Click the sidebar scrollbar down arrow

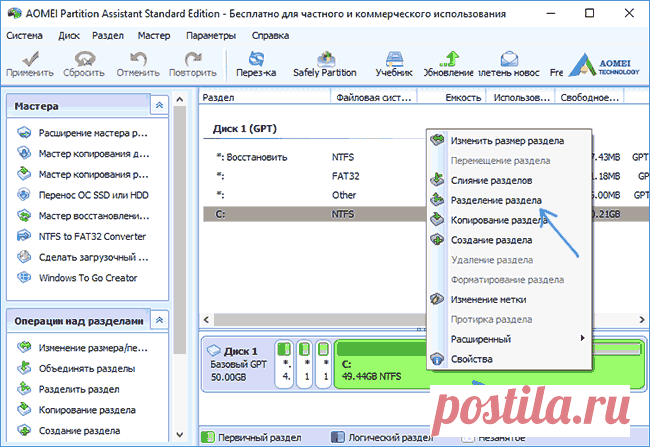179,435
